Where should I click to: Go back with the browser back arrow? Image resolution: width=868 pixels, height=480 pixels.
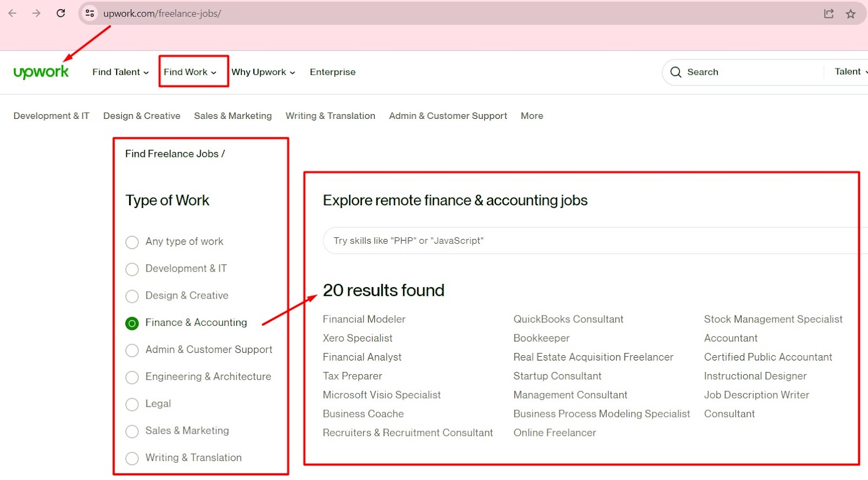click(12, 13)
